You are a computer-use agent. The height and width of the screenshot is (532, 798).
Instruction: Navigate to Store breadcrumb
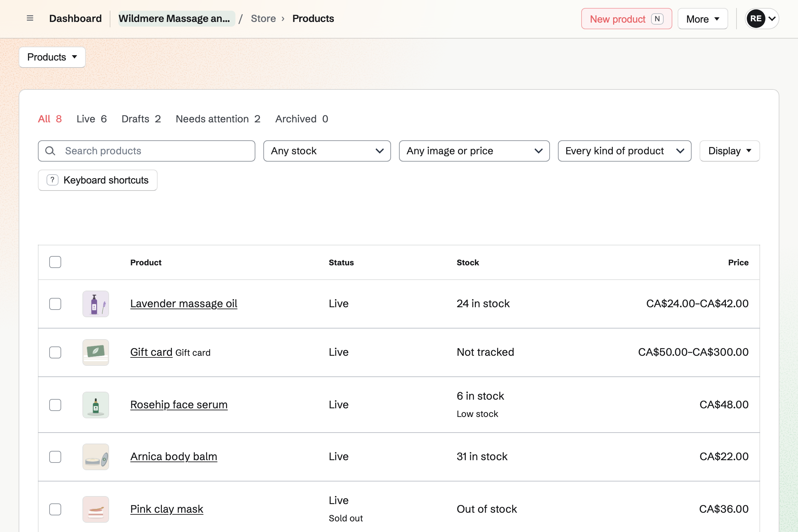pyautogui.click(x=263, y=19)
